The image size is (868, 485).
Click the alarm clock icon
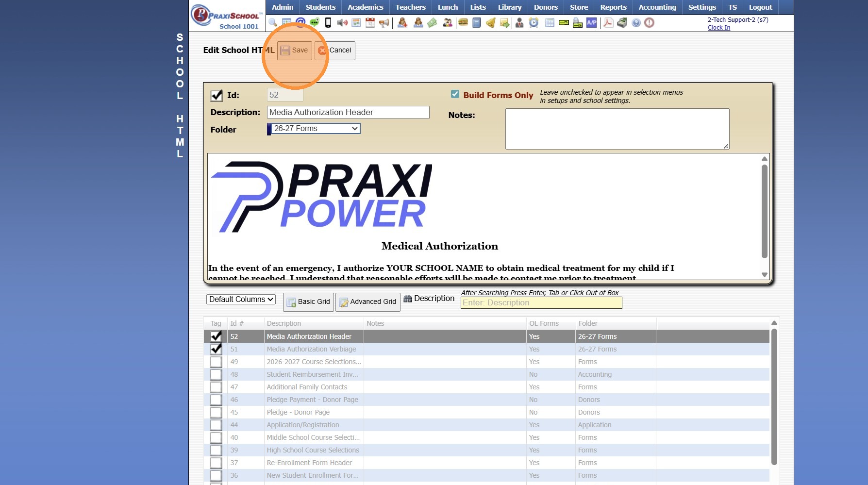coord(534,23)
